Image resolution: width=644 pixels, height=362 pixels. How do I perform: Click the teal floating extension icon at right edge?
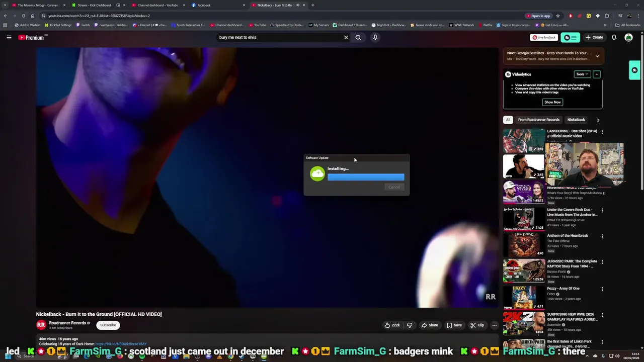[634, 70]
